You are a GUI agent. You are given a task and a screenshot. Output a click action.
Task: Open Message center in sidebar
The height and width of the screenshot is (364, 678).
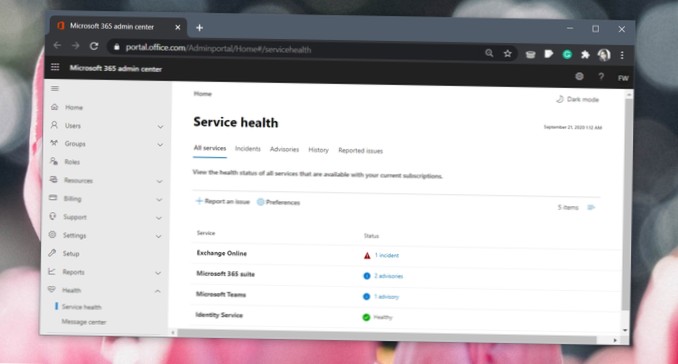click(83, 322)
